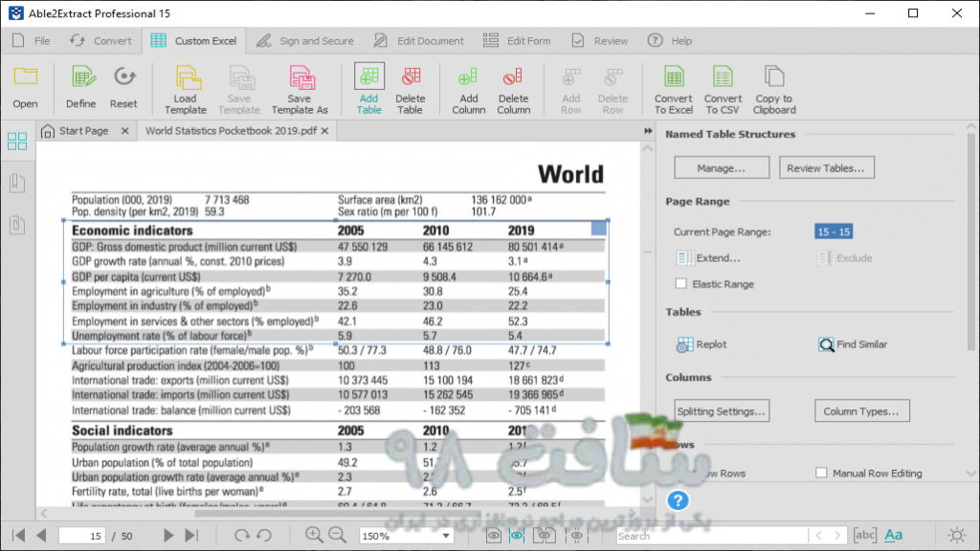Open Column Types... dialog
Viewport: 980px width, 551px height.
tap(861, 411)
